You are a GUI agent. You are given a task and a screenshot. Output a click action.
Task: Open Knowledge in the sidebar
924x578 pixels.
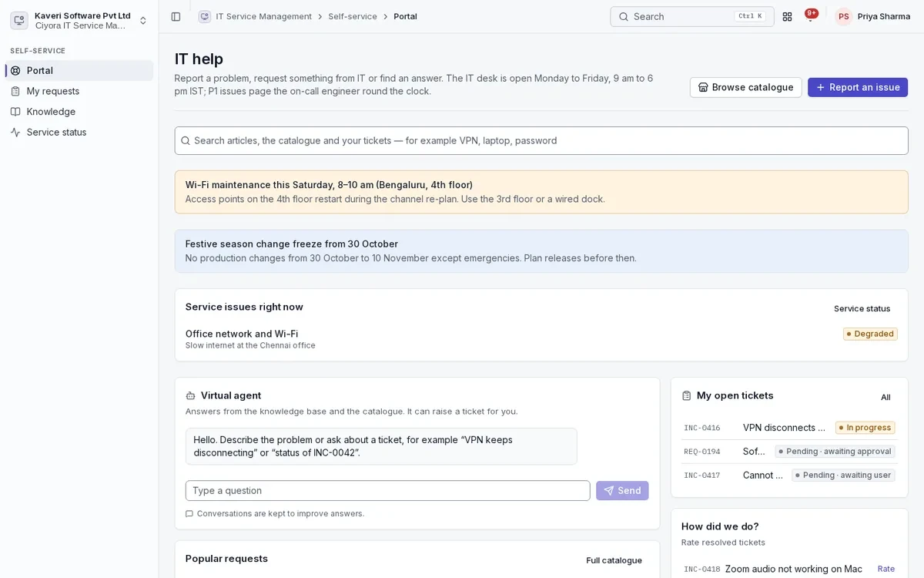(x=79, y=112)
